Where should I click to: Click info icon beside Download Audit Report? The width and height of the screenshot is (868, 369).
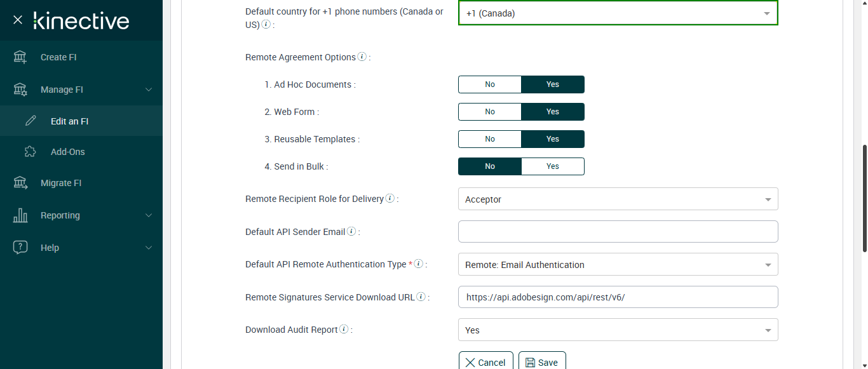[x=344, y=329]
